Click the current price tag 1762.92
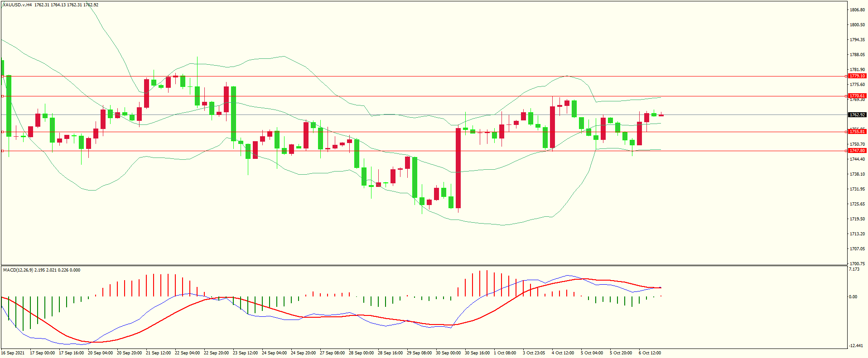 pos(857,115)
